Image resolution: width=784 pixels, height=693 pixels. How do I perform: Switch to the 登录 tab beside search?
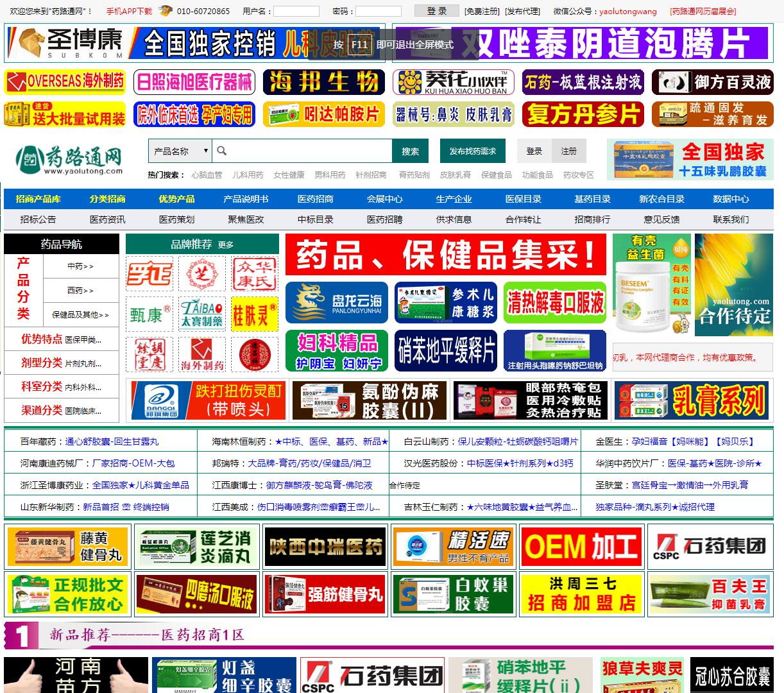point(534,151)
